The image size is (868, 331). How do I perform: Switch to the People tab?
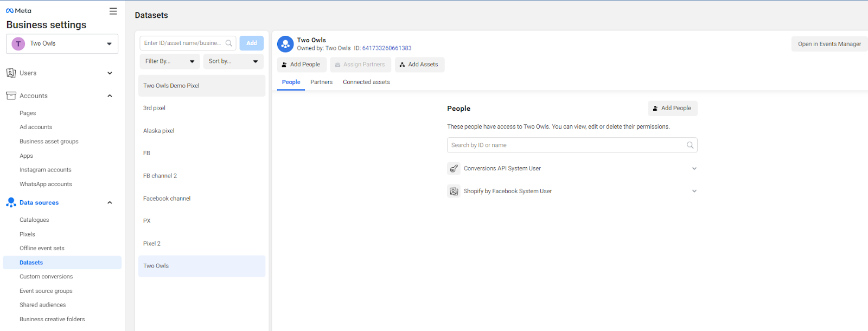tap(291, 82)
